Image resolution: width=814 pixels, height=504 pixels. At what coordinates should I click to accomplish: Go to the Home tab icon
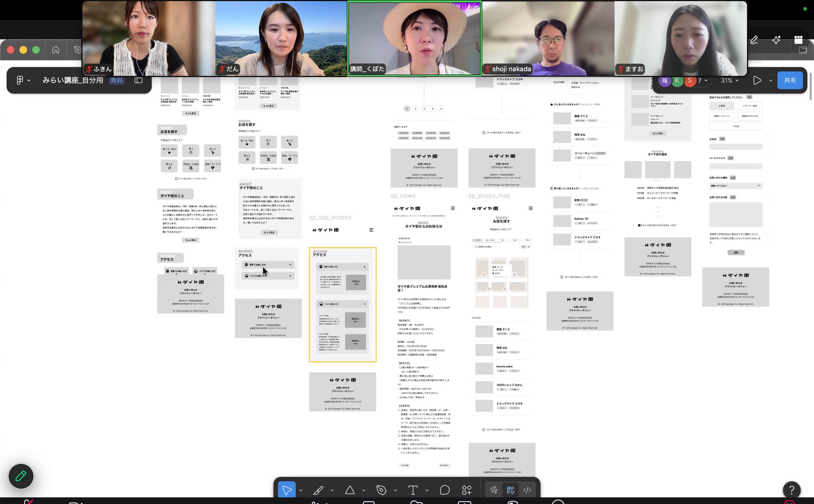click(x=56, y=50)
